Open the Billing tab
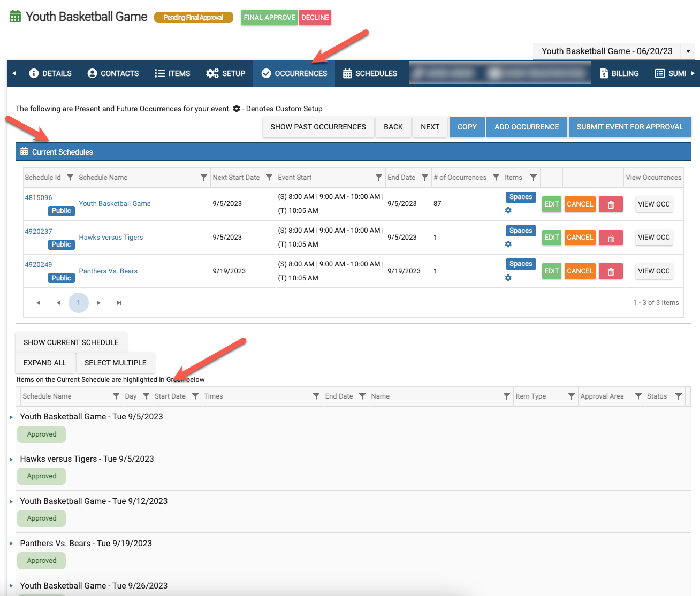Viewport: 700px width, 596px height. pyautogui.click(x=619, y=73)
